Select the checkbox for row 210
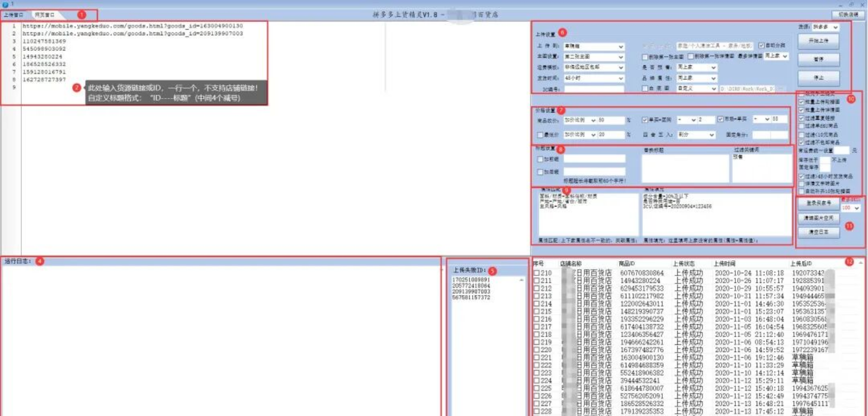868x416 pixels. tap(537, 273)
